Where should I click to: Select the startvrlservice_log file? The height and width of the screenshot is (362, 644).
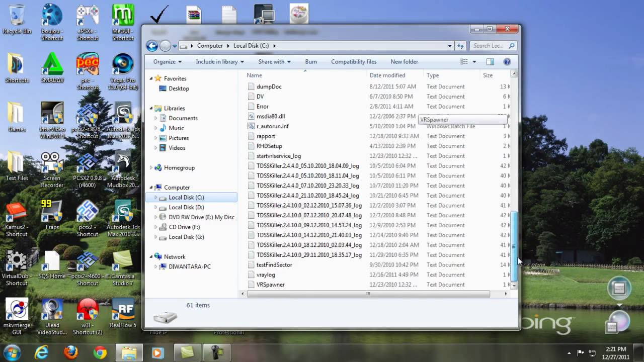pyautogui.click(x=279, y=156)
